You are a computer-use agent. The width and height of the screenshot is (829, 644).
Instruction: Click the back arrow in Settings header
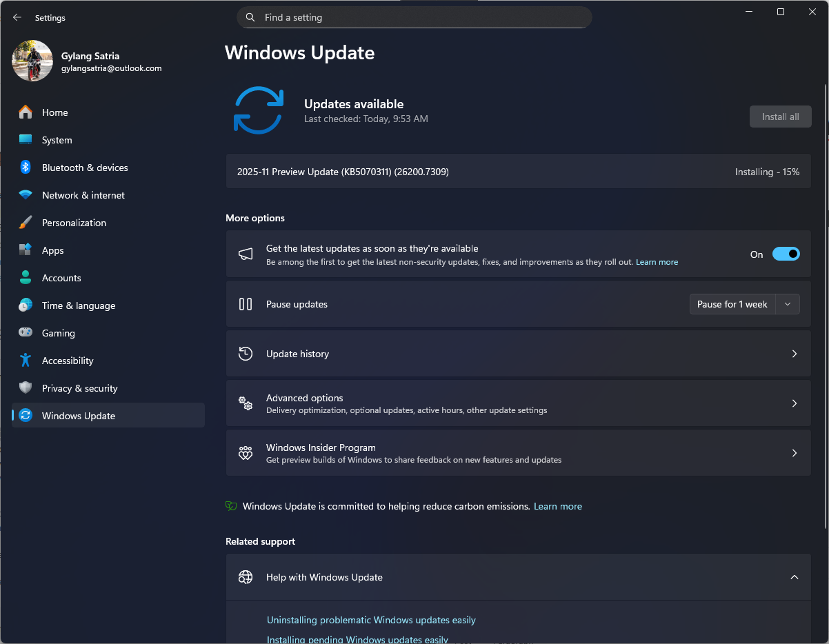point(17,17)
